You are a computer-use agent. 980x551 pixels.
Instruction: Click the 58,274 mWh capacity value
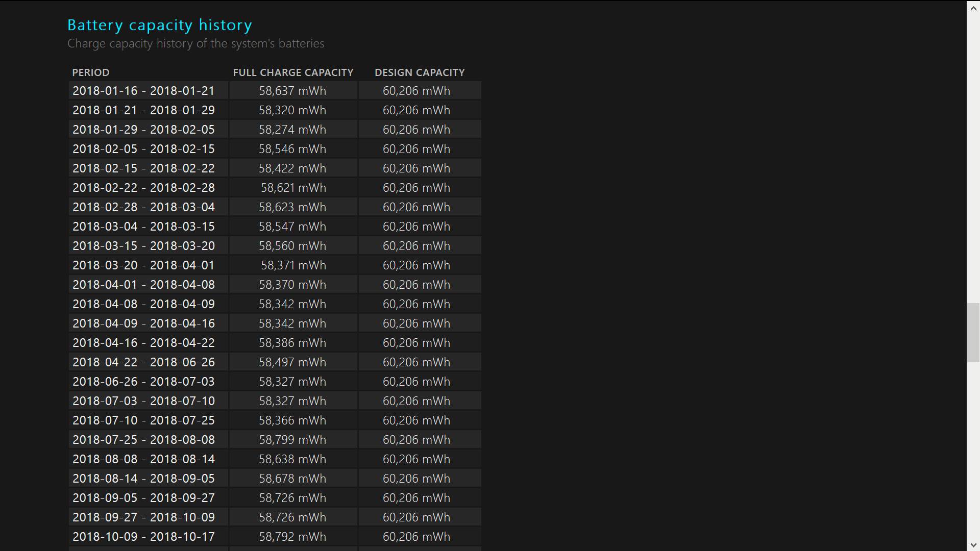click(x=292, y=130)
